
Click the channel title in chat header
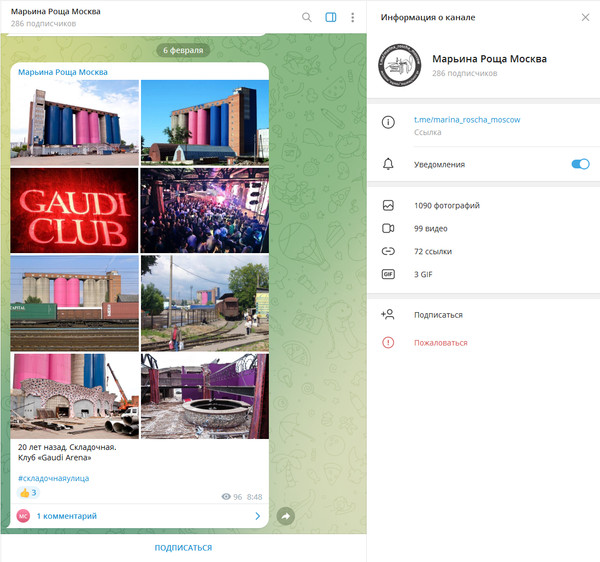[x=55, y=11]
